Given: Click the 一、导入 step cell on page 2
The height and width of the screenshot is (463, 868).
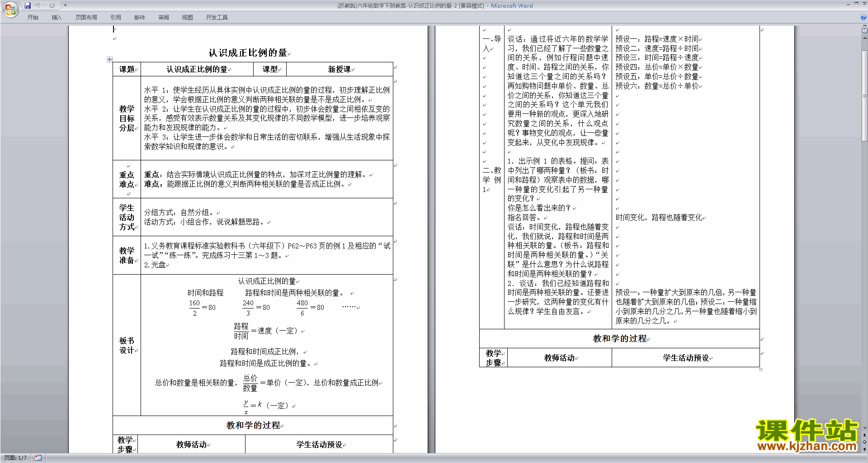Looking at the screenshot, I should [x=491, y=44].
